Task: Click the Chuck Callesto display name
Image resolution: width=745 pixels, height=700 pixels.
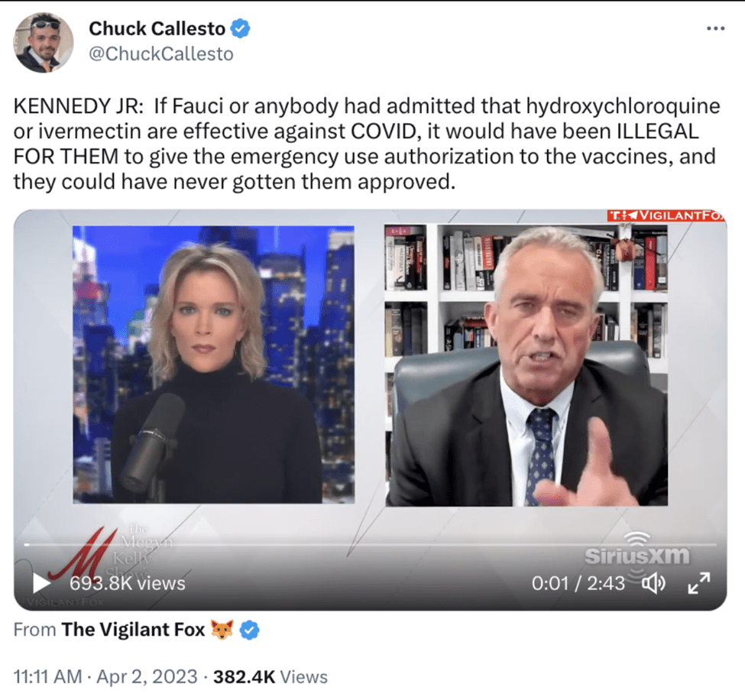Action: 157,28
